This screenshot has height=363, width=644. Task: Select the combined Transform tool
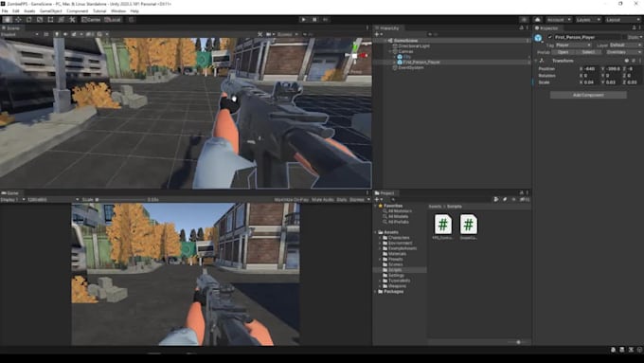[x=61, y=19]
